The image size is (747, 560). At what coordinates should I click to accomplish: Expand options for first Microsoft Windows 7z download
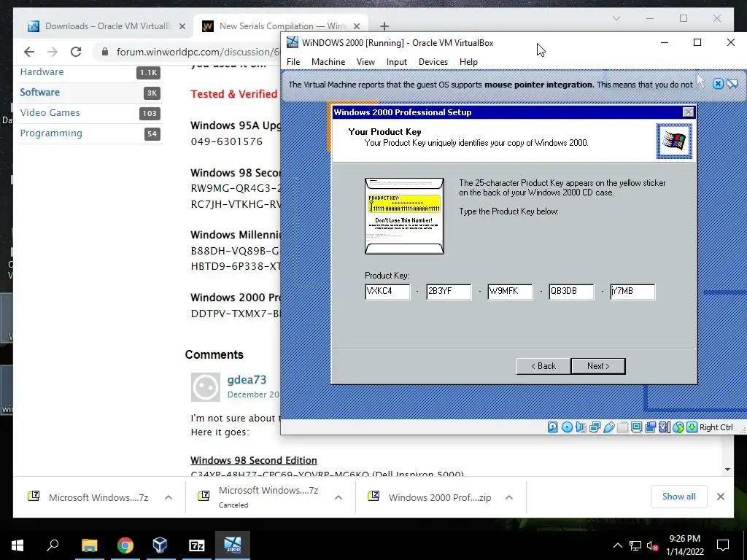169,497
